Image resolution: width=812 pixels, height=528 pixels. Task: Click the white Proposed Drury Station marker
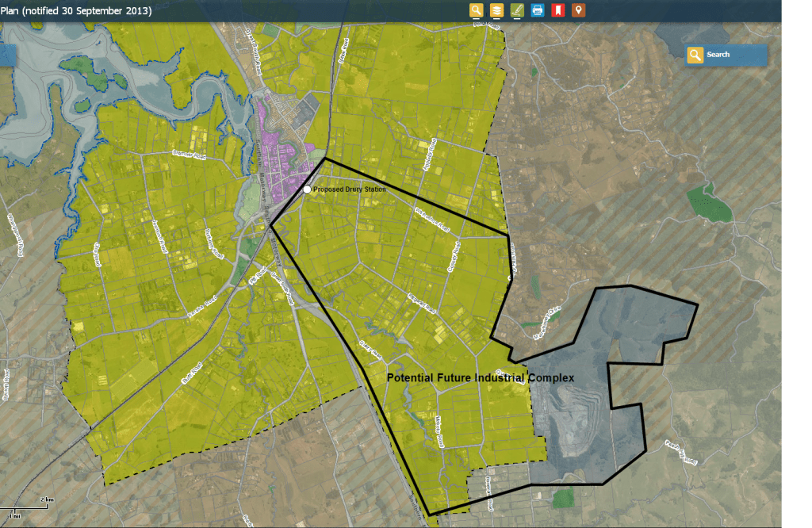click(307, 190)
